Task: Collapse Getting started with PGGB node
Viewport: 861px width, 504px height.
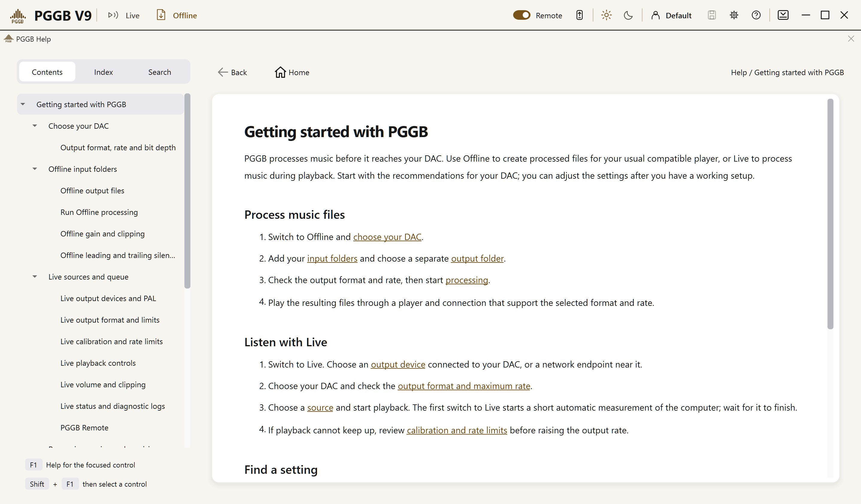Action: pos(23,104)
